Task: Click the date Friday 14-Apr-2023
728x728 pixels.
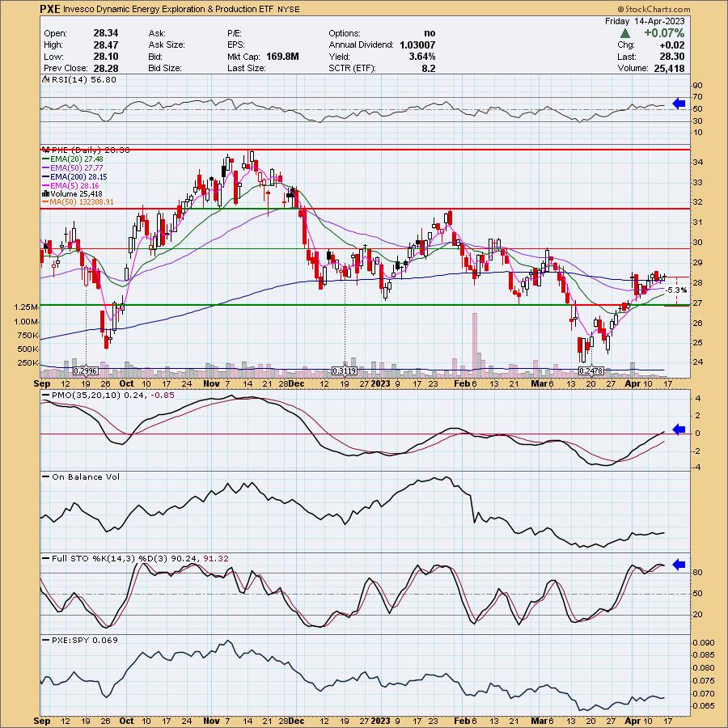Action: pos(645,21)
